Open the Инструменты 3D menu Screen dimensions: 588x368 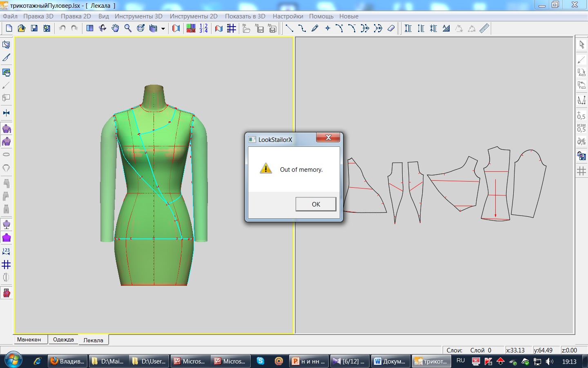(x=138, y=16)
